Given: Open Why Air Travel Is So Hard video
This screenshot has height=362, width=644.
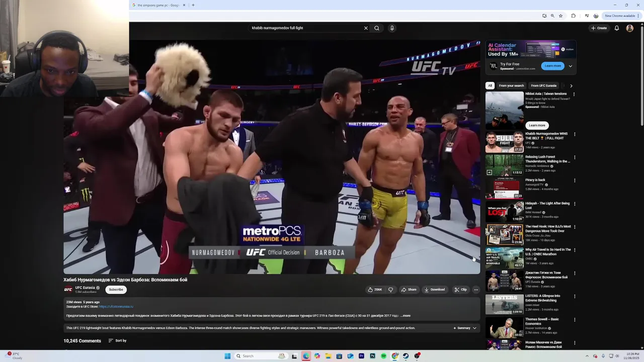Looking at the screenshot, I should click(504, 258).
